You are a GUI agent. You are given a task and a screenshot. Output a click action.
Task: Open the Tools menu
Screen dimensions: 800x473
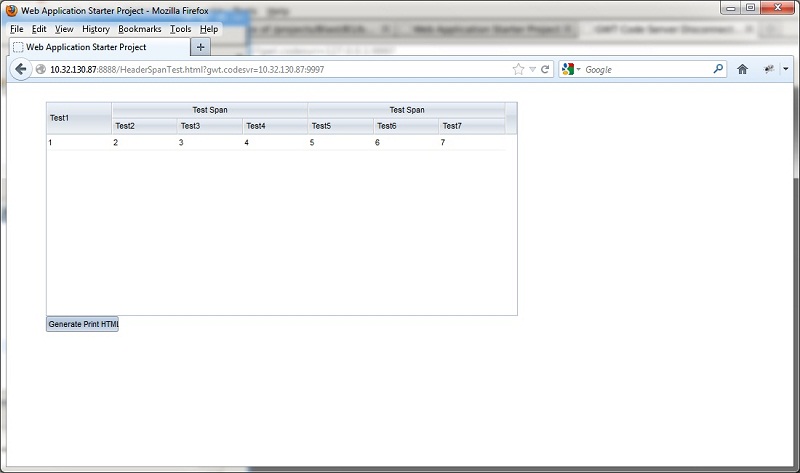tap(180, 29)
